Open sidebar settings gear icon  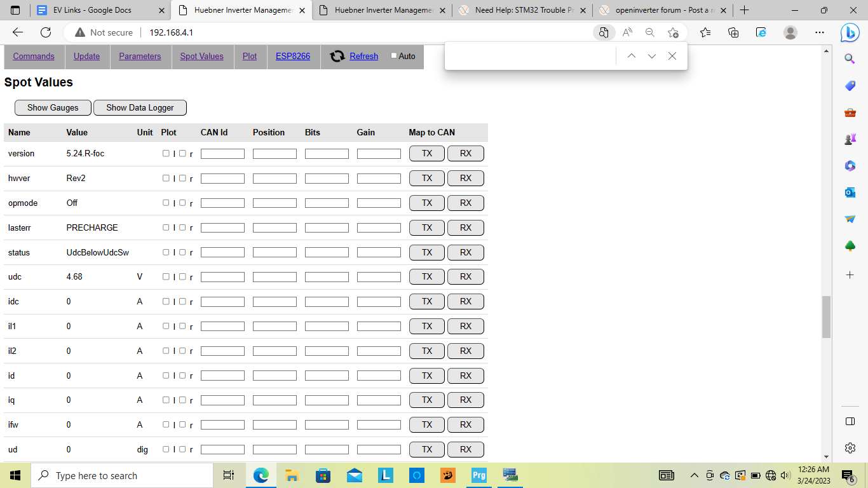click(850, 448)
